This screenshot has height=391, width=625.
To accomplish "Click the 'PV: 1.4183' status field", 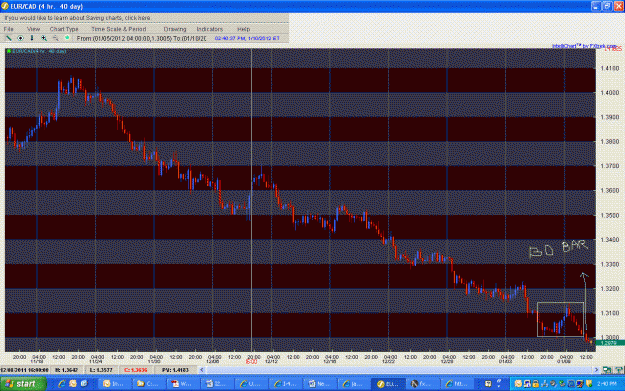I will click(x=176, y=370).
